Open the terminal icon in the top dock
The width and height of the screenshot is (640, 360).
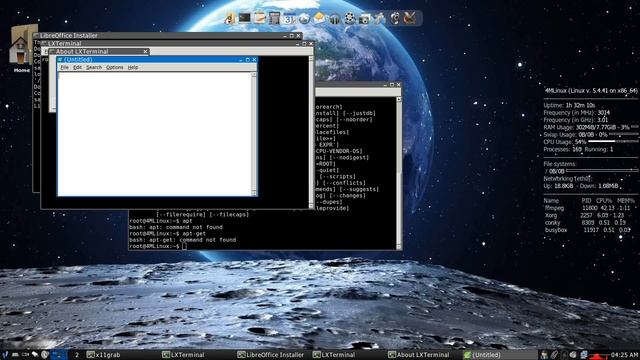point(244,18)
